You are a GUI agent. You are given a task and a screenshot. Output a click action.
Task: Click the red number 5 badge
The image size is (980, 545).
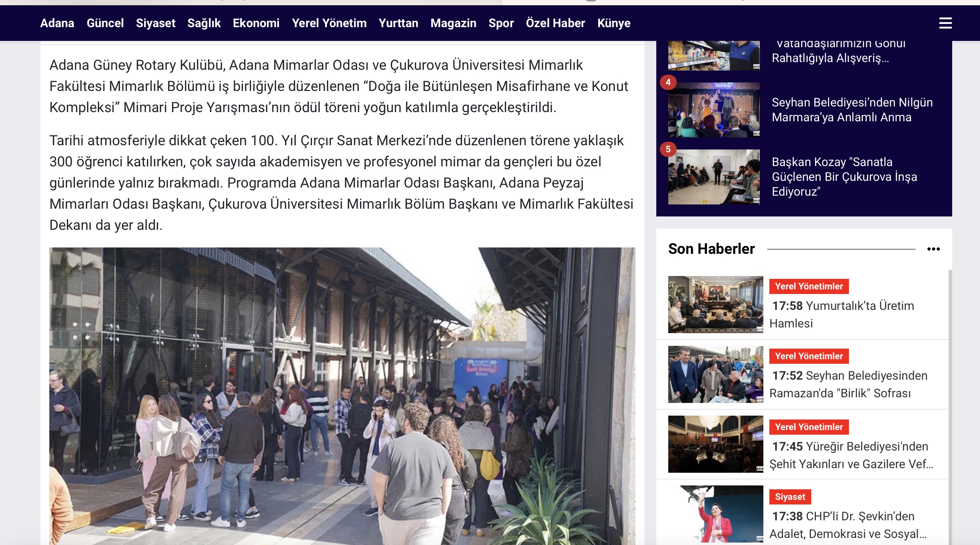point(668,149)
